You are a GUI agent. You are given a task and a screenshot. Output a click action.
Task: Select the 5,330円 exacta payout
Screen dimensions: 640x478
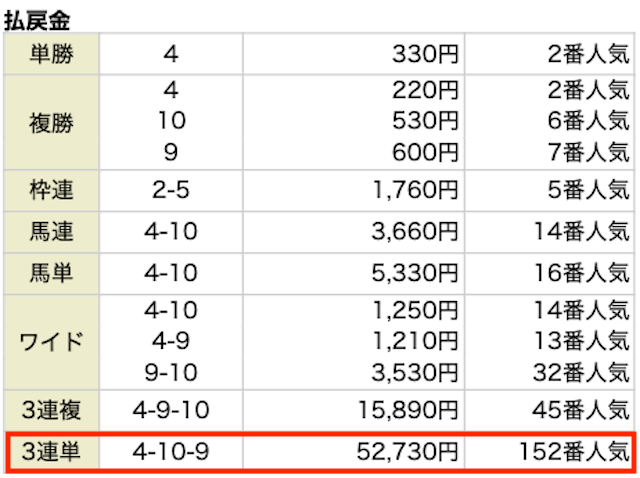pyautogui.click(x=415, y=273)
